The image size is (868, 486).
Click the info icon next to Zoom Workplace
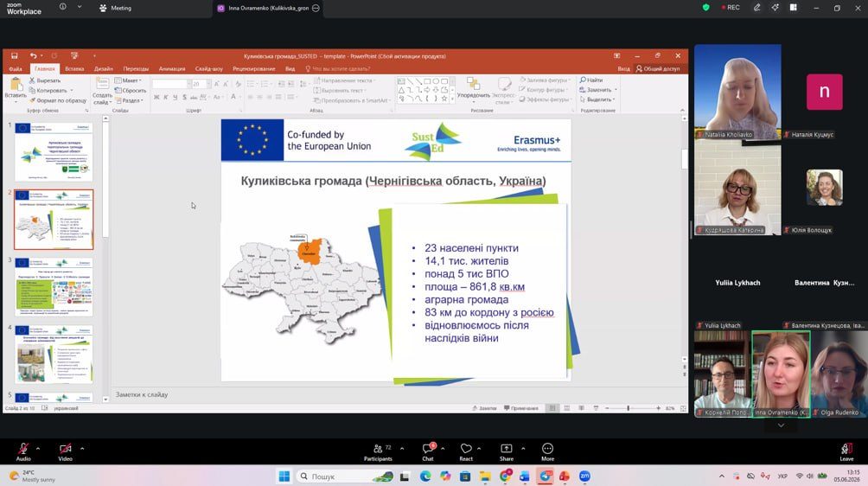pos(62,7)
